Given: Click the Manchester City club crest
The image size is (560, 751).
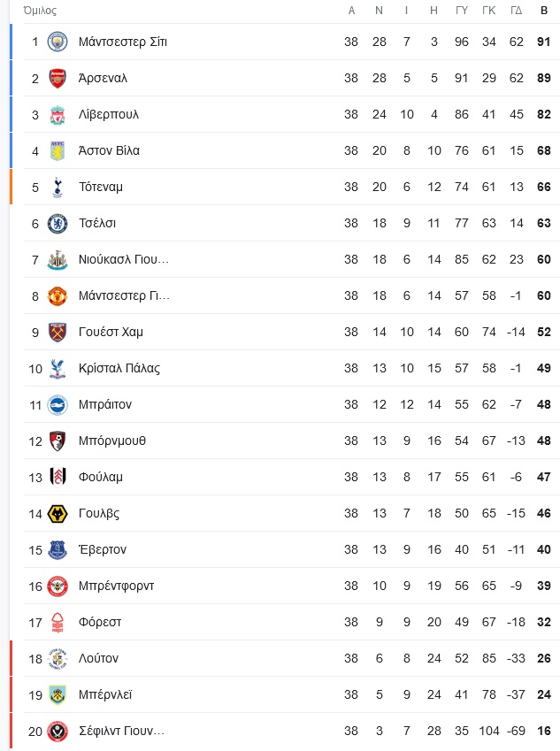Looking at the screenshot, I should [x=58, y=42].
